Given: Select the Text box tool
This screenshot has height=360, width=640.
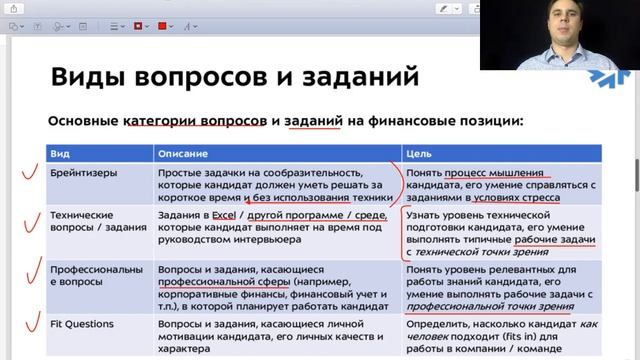Looking at the screenshot, I should (37, 27).
